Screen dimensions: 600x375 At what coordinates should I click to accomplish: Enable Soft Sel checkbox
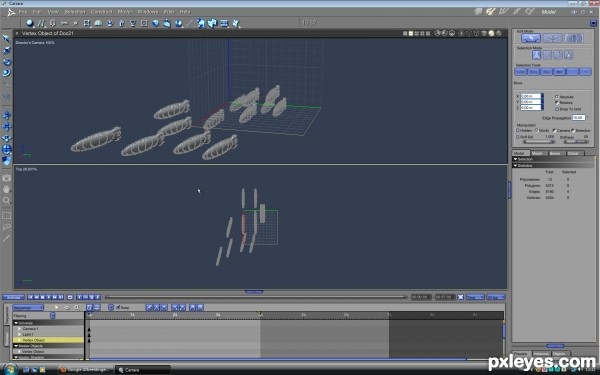518,137
